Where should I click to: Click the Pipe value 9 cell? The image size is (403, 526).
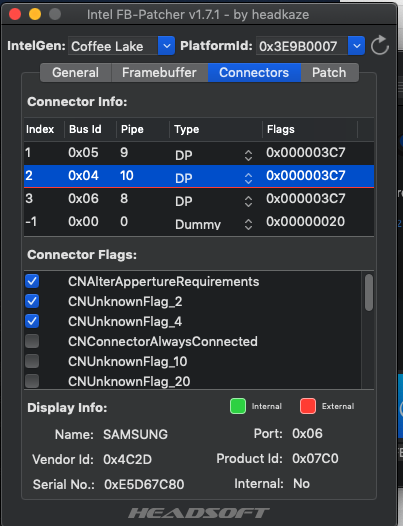click(124, 153)
